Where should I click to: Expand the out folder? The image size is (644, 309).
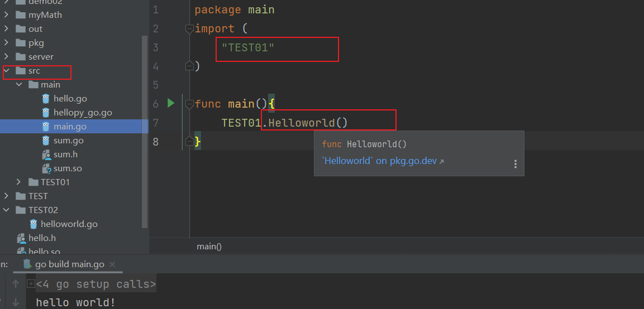point(7,29)
